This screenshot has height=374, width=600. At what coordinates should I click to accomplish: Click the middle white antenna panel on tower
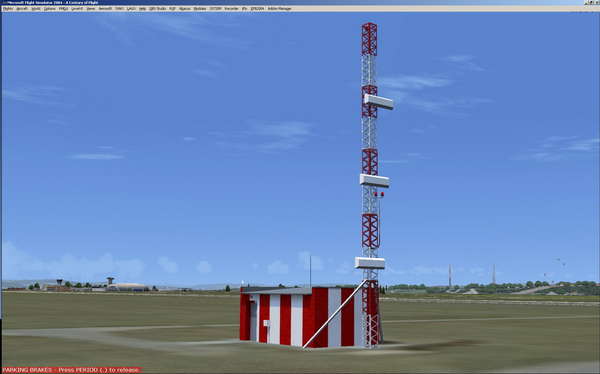[374, 181]
